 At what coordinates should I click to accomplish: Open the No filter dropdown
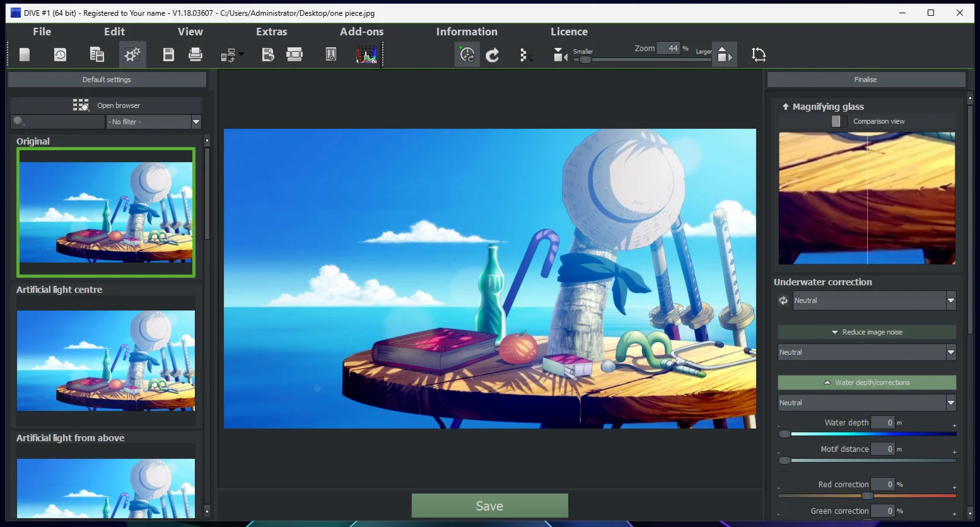coord(154,122)
